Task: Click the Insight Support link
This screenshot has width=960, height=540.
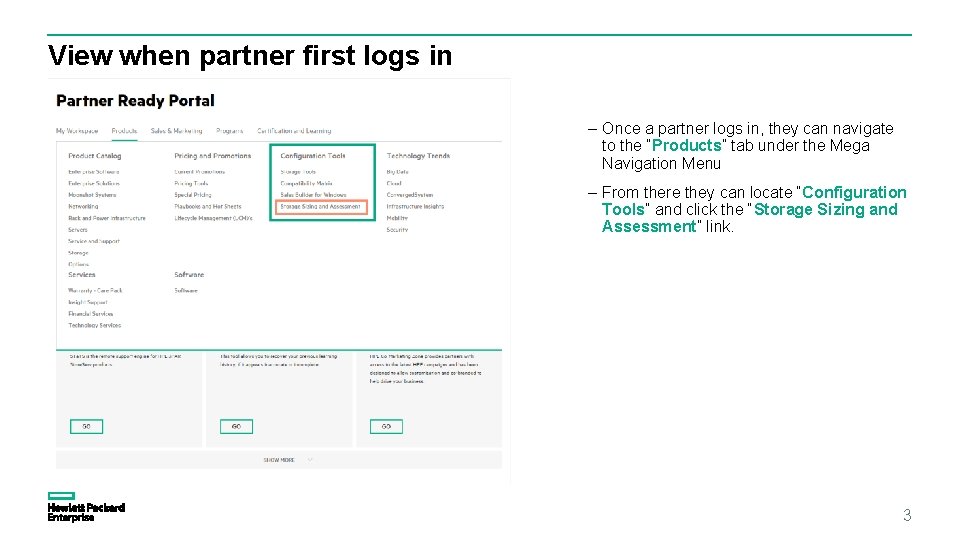Action: click(88, 302)
